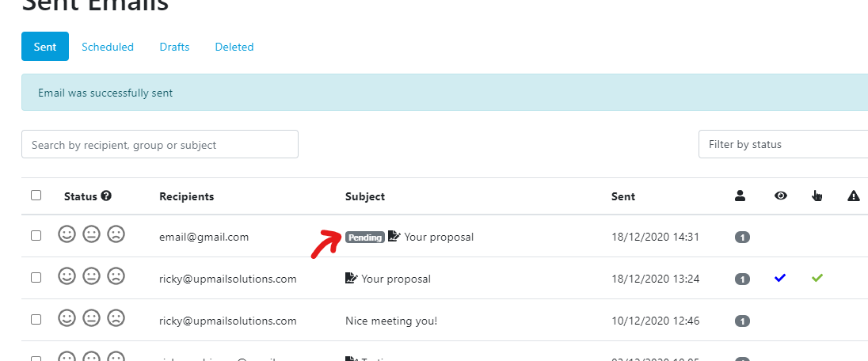Click the sad face in the Nice meeting you row

pyautogui.click(x=116, y=319)
